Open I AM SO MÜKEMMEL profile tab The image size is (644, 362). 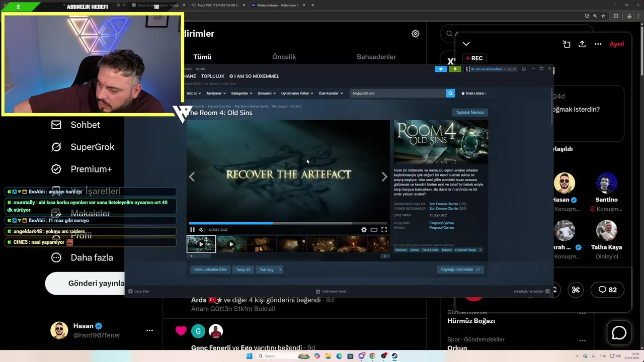[x=254, y=76]
